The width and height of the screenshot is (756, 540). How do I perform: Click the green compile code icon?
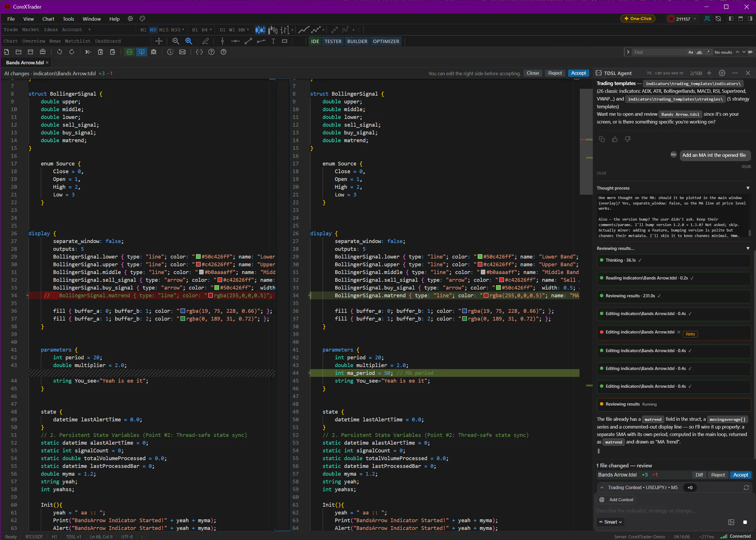click(129, 52)
